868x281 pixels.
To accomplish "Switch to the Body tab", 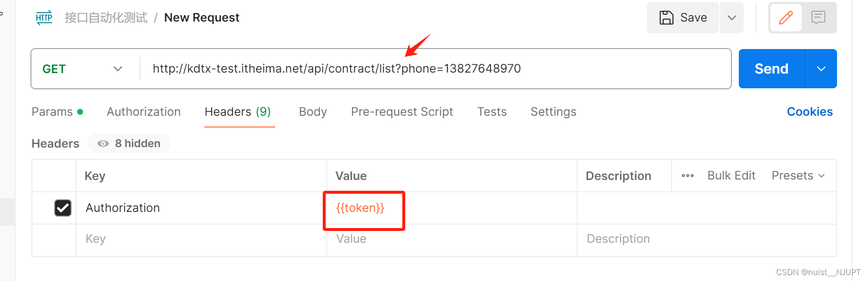I will pos(313,112).
